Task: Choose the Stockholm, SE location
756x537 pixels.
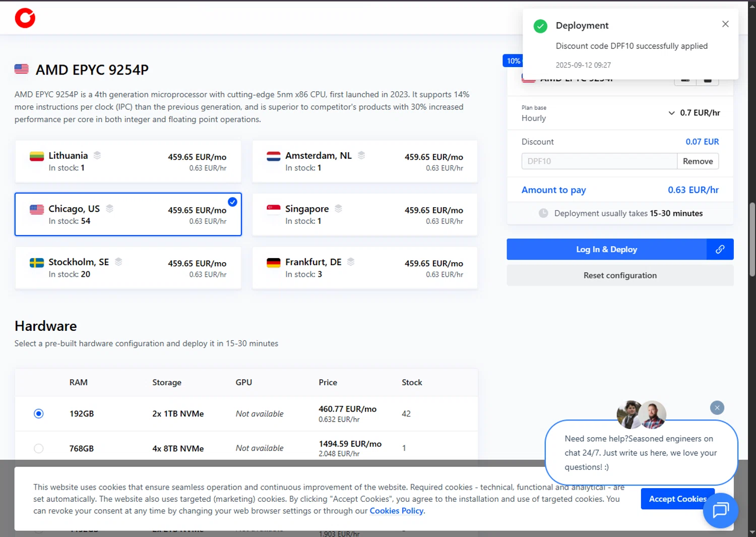Action: pyautogui.click(x=128, y=268)
